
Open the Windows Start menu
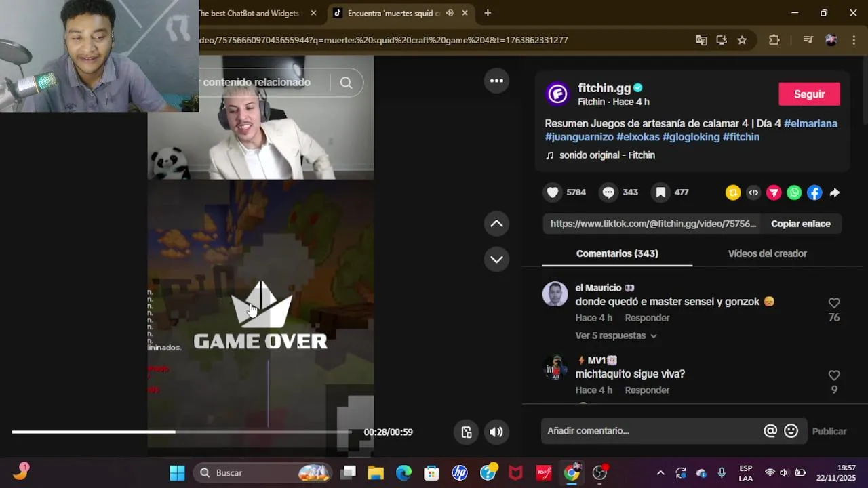177,472
